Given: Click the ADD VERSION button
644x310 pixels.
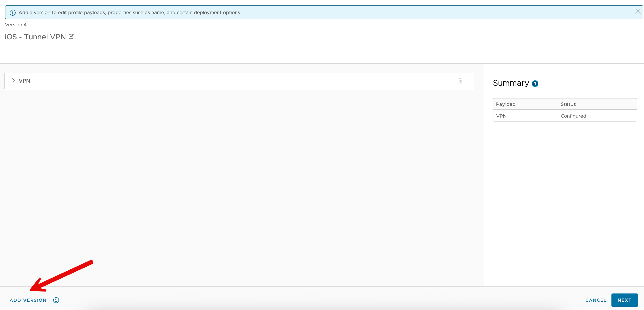Looking at the screenshot, I should coord(28,300).
